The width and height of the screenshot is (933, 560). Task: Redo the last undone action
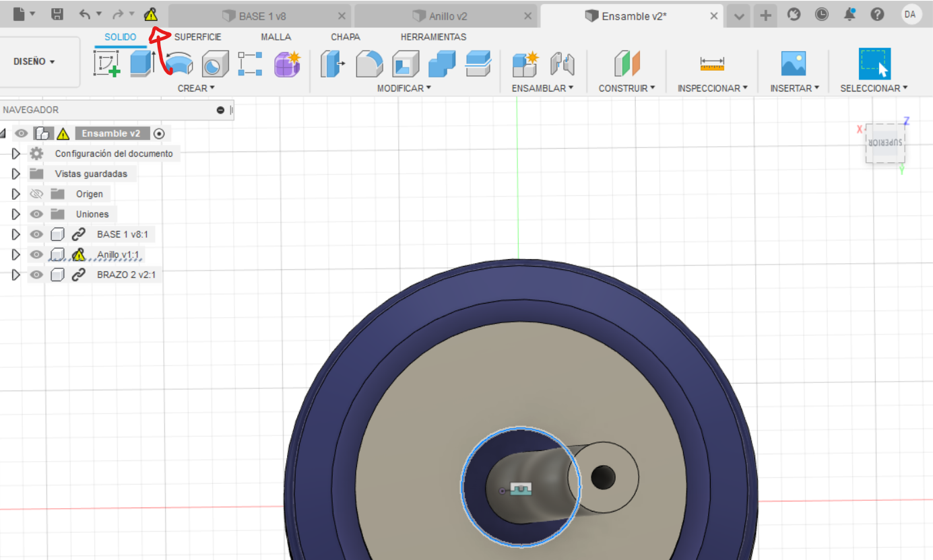tap(118, 14)
